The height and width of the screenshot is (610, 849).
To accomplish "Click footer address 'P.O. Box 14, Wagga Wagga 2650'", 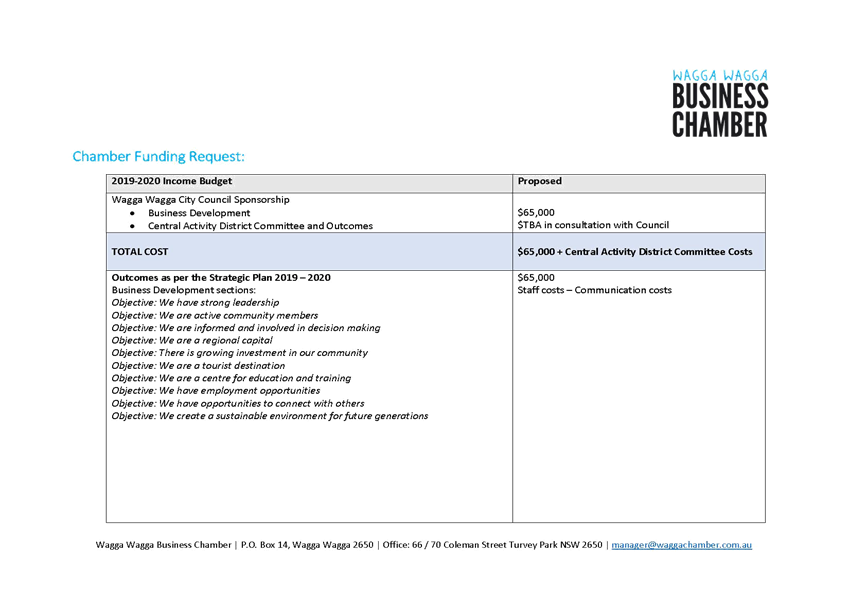I will point(307,545).
